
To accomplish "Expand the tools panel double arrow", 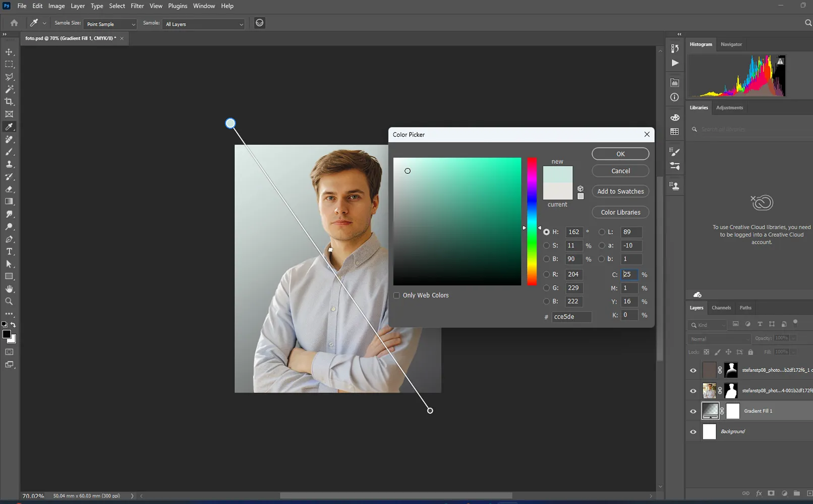I will [x=5, y=34].
